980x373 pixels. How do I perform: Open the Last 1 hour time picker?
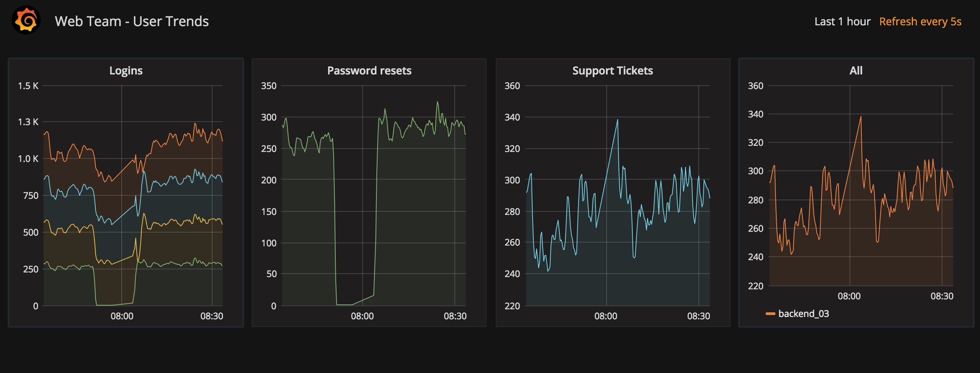pyautogui.click(x=842, y=21)
